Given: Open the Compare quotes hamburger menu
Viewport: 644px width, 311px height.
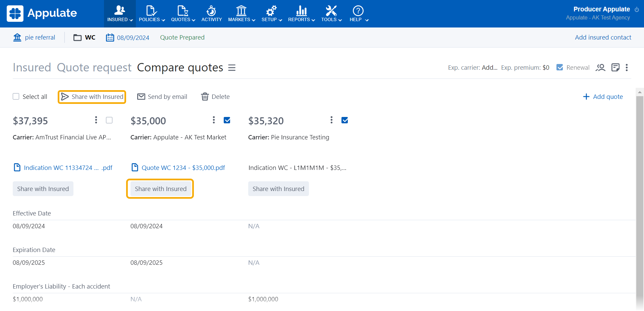Looking at the screenshot, I should click(232, 68).
